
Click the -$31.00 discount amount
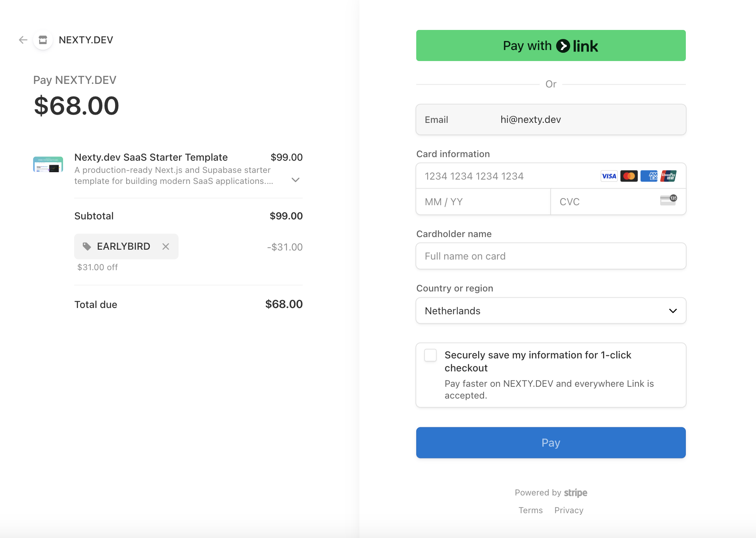(x=285, y=247)
